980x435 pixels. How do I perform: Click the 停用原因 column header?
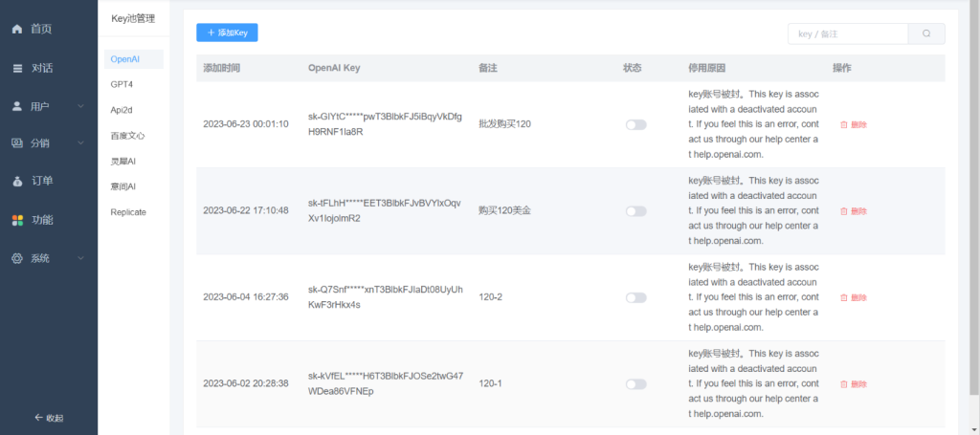[x=707, y=68]
